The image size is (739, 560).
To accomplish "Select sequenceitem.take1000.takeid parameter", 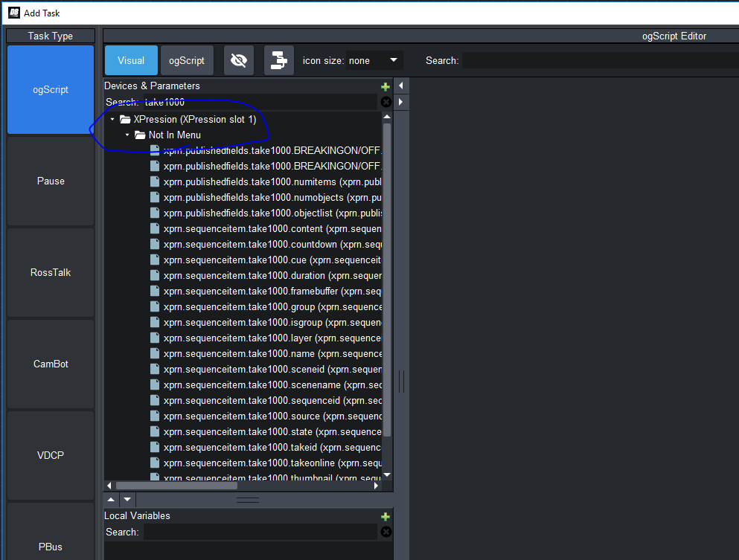I will click(x=272, y=447).
